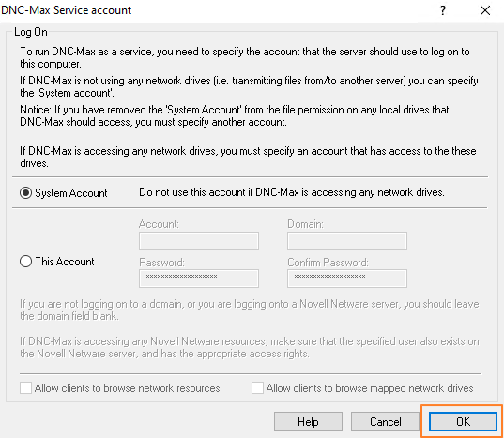This screenshot has width=504, height=438.
Task: Cancel the service account changes
Action: [x=385, y=422]
